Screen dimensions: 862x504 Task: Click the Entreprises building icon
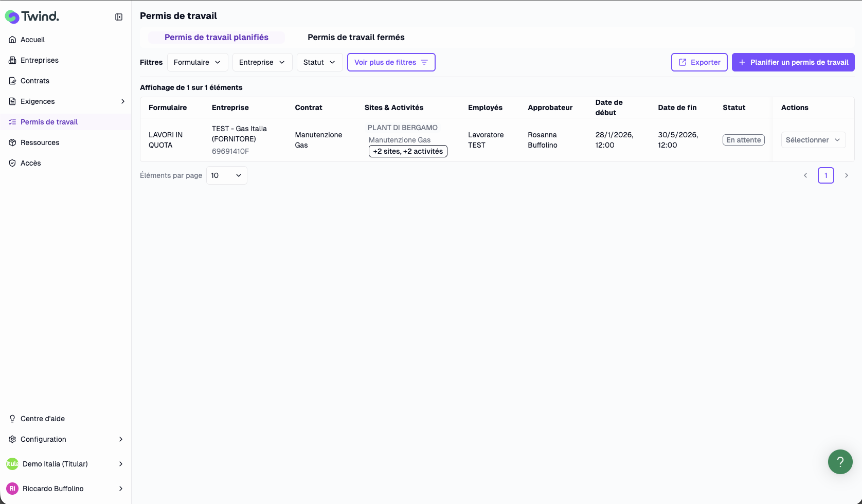coord(12,60)
